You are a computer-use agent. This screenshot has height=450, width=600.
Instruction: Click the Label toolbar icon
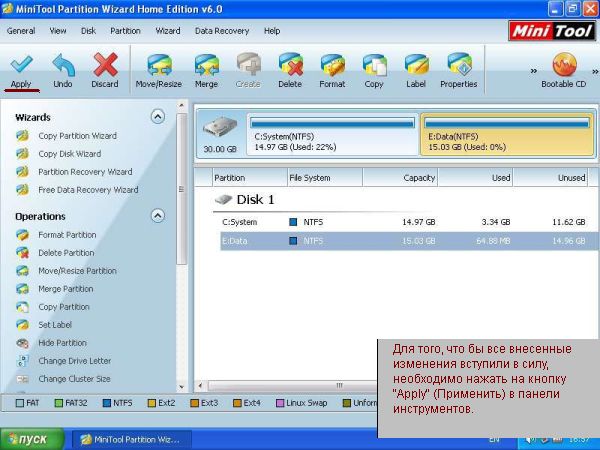(x=416, y=65)
